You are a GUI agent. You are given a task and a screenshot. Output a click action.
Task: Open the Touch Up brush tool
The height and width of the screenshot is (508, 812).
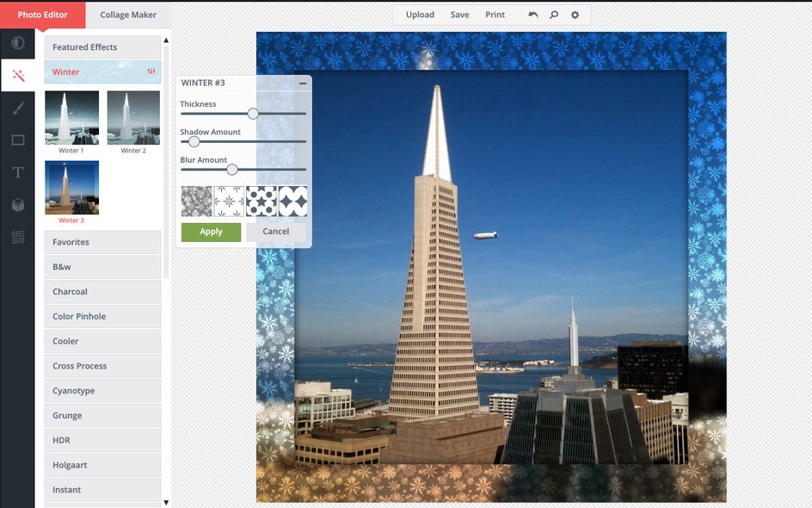[x=18, y=108]
